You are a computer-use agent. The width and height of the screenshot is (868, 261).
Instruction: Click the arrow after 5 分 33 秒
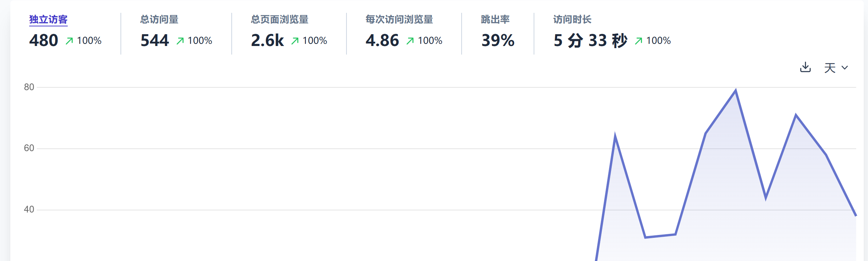(639, 41)
